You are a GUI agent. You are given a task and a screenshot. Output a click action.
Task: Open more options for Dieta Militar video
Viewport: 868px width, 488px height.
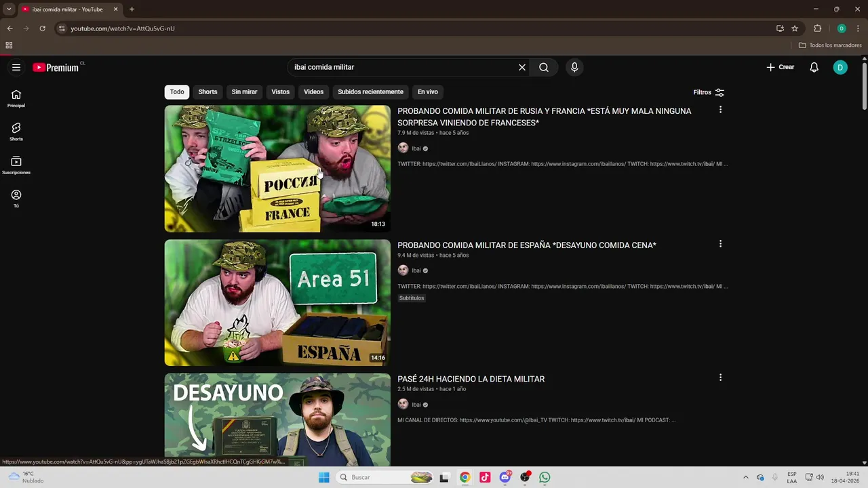point(720,378)
